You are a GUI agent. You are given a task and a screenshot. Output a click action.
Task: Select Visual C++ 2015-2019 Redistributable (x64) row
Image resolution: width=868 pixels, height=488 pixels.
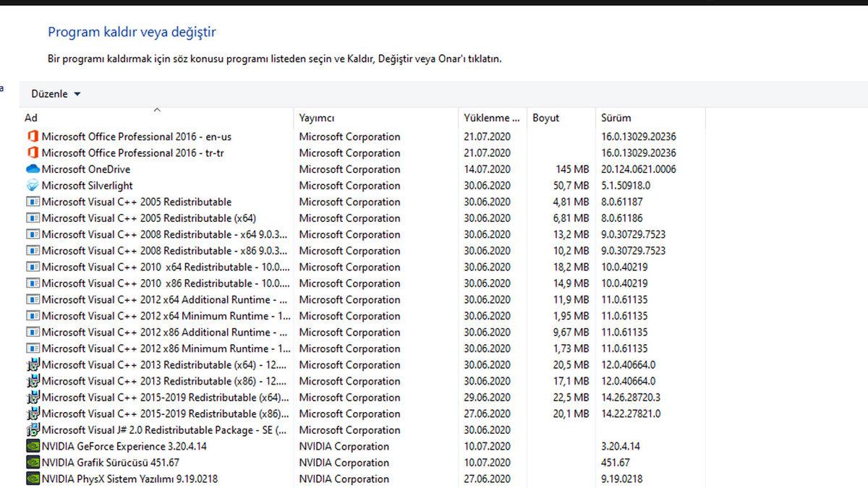pyautogui.click(x=161, y=398)
